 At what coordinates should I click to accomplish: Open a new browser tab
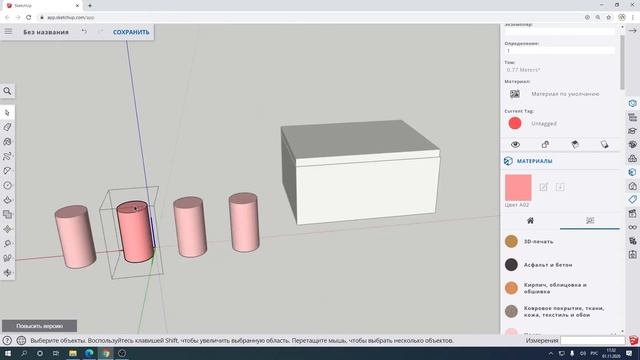pyautogui.click(x=90, y=5)
